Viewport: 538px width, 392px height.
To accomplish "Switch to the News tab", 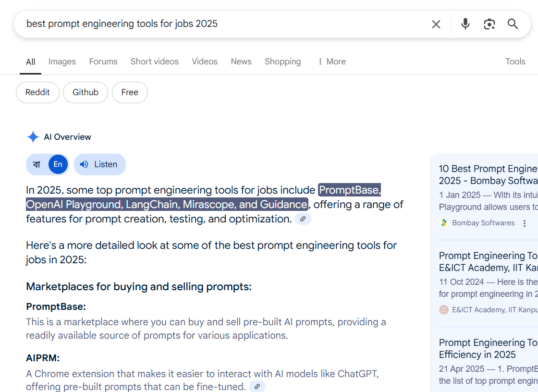I will [x=241, y=61].
